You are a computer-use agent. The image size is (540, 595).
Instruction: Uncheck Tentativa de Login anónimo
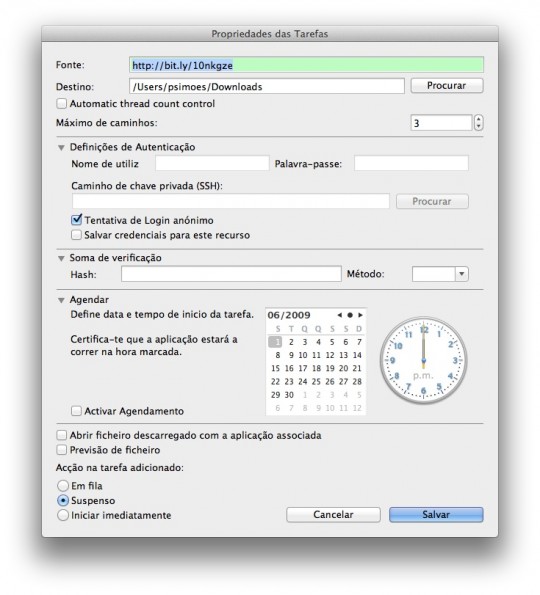click(77, 220)
